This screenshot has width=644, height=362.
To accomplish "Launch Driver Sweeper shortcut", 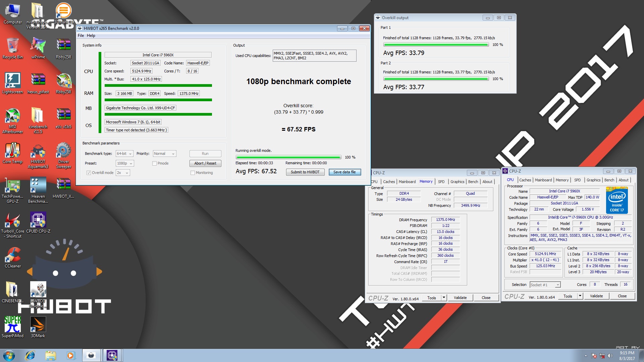I will tap(63, 156).
